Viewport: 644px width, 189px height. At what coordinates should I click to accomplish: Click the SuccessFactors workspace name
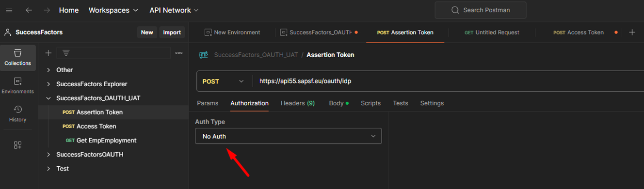tap(39, 32)
